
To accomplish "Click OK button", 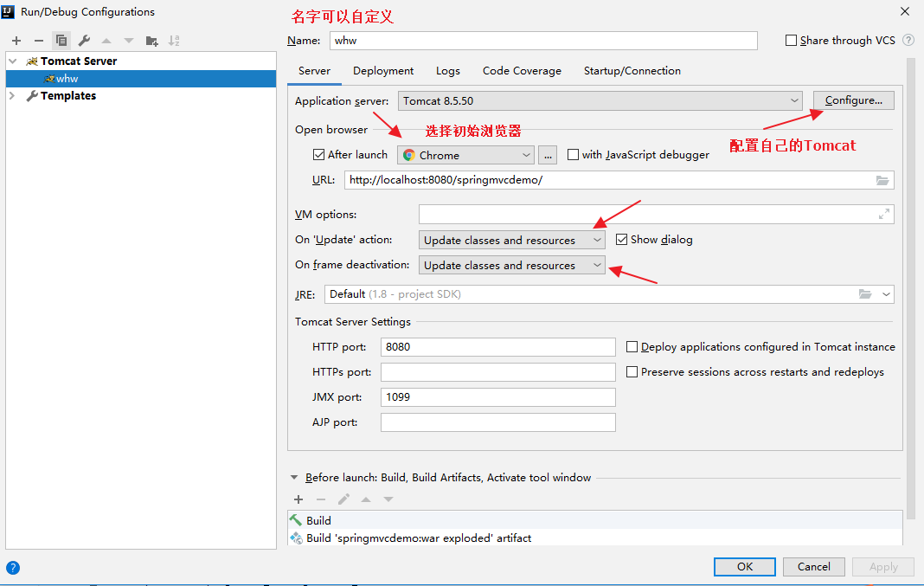I will 745,567.
